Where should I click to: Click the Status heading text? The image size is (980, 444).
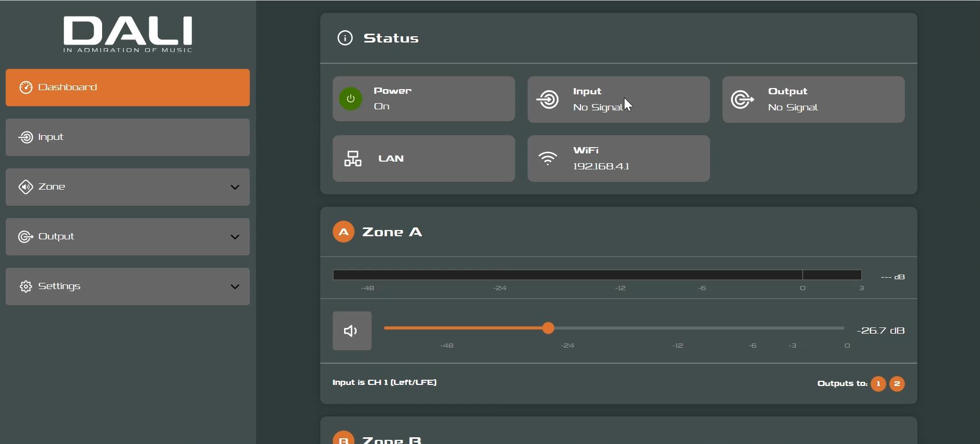pos(391,38)
